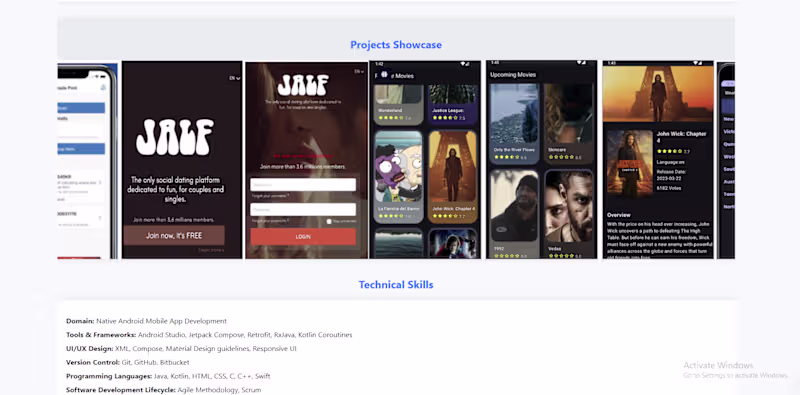Viewport: 800px width, 395px height.
Task: Click the round icon in movies screen header
Action: pyautogui.click(x=384, y=75)
